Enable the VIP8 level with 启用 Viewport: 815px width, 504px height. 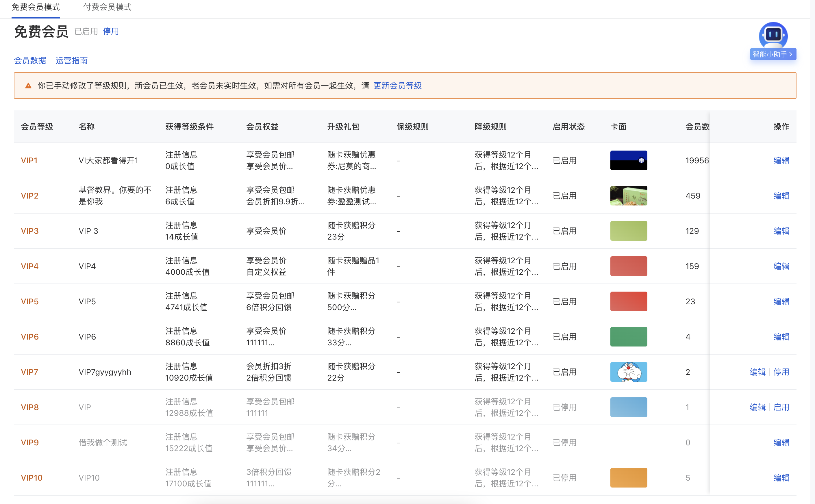click(781, 407)
